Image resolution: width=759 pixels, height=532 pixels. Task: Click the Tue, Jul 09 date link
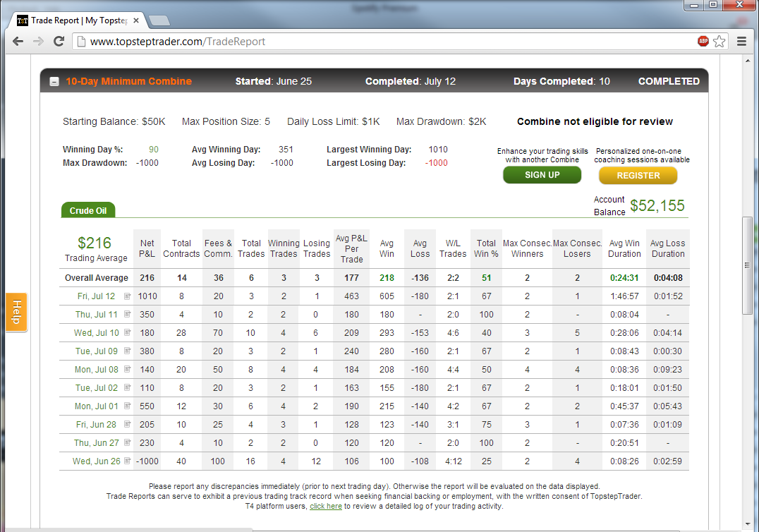[x=96, y=351]
